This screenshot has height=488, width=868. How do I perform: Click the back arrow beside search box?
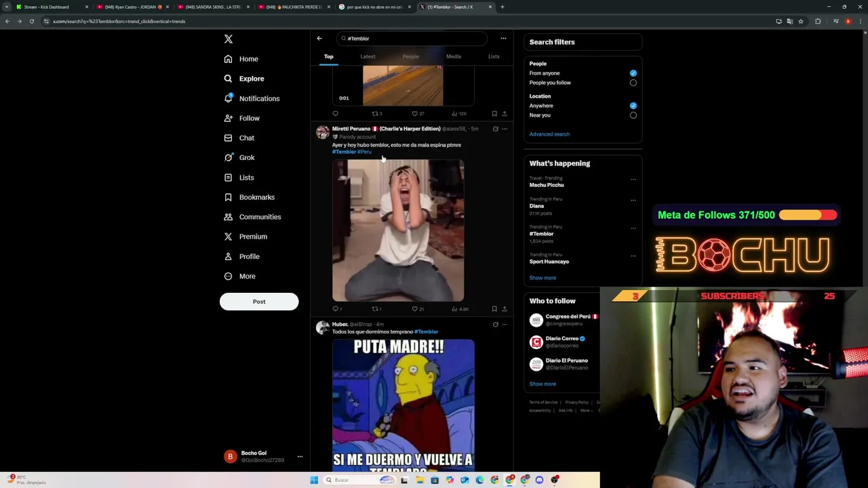point(319,39)
